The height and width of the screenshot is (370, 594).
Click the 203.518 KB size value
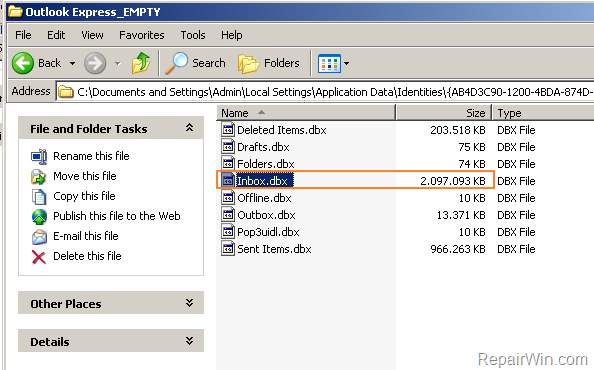point(458,130)
